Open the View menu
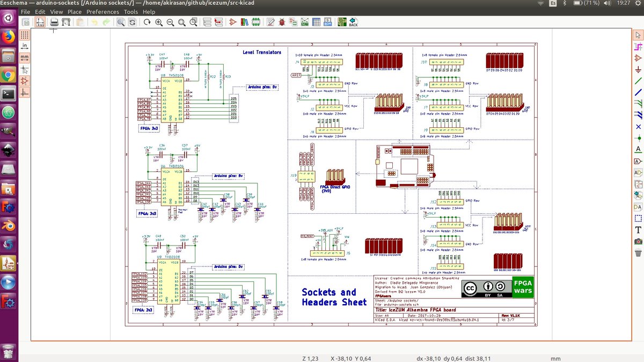 coord(57,11)
